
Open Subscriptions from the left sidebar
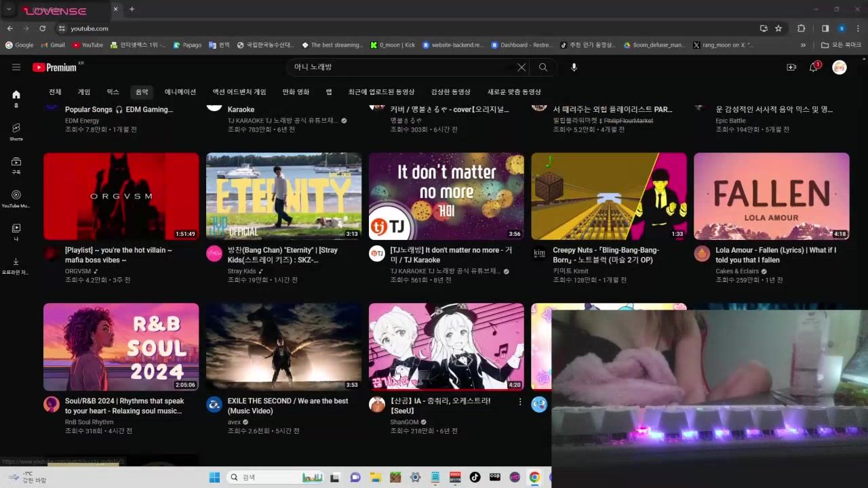click(16, 165)
